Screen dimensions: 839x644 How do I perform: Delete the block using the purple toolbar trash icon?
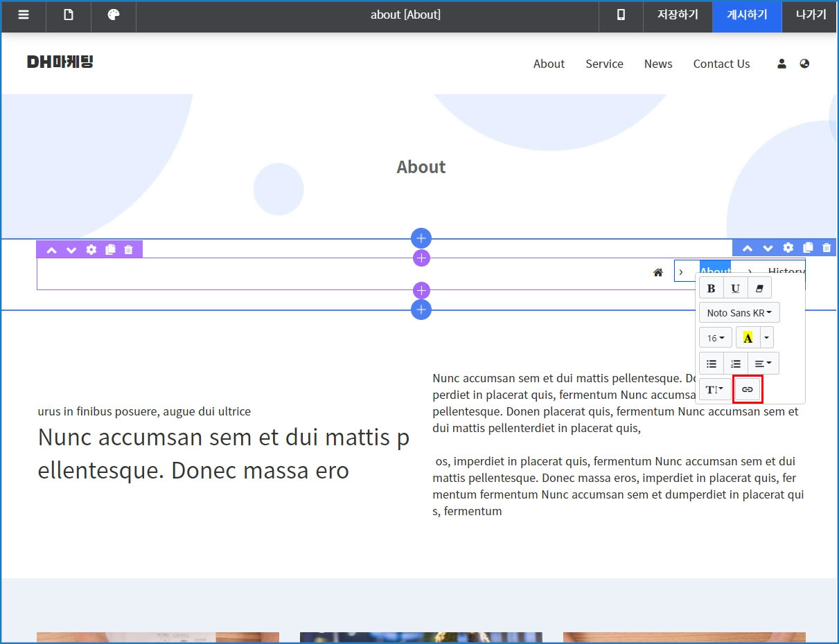(x=128, y=250)
